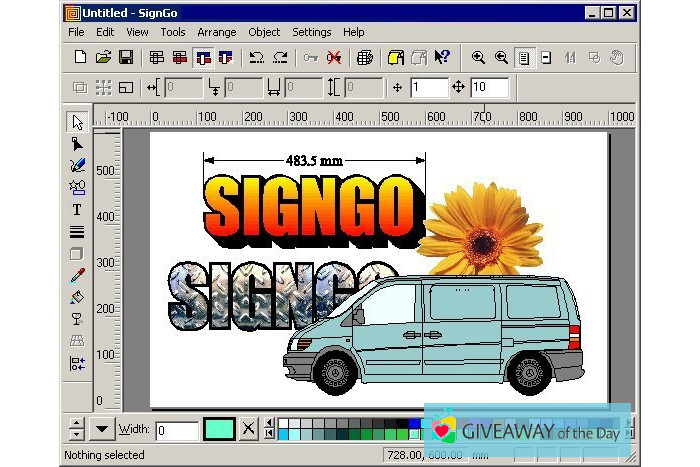
Task: Activate the paint bucket fill tool
Action: pos(77,297)
